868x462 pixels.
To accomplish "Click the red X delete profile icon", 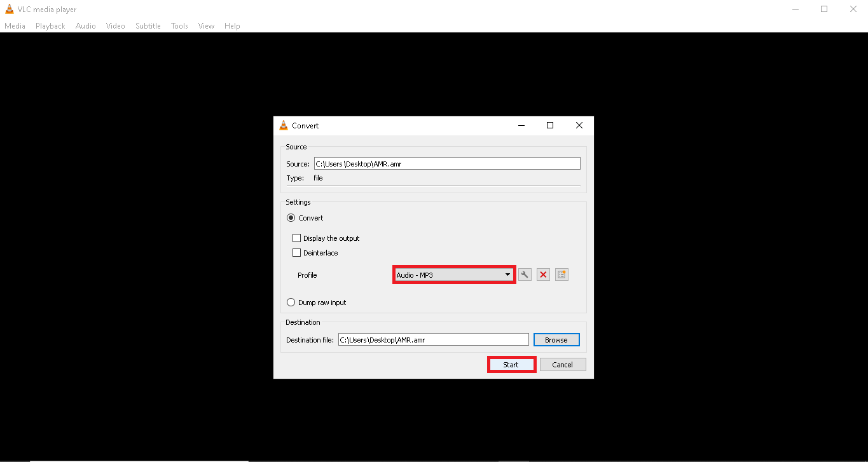I will [543, 275].
